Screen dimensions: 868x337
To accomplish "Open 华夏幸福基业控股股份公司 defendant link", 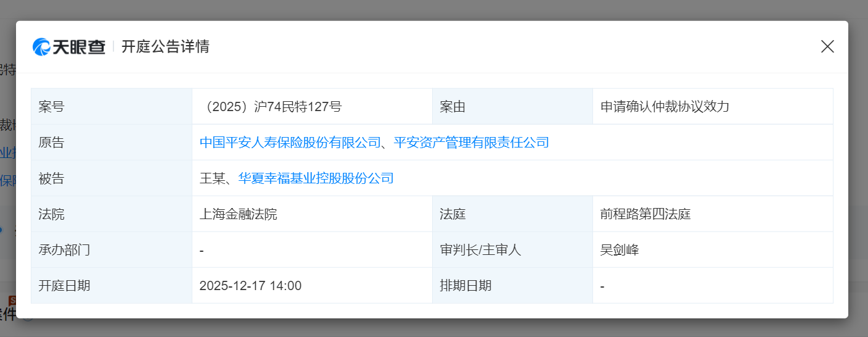I will click(316, 178).
